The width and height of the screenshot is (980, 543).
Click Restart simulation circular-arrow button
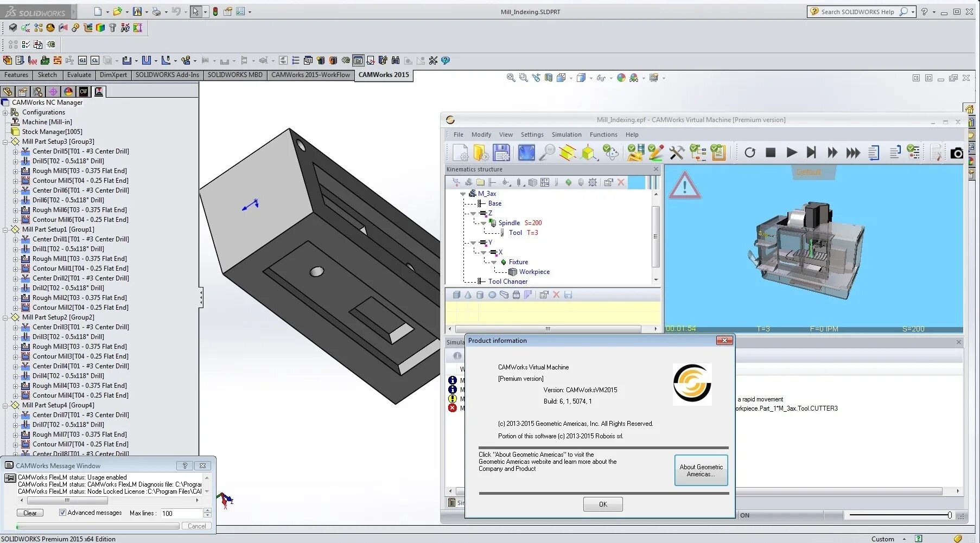coord(750,152)
